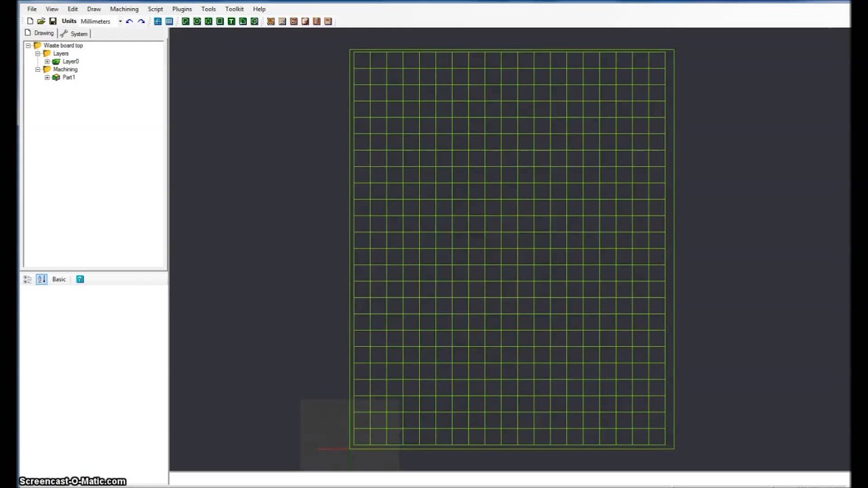Open the Plugins menu
The image size is (868, 488).
182,9
